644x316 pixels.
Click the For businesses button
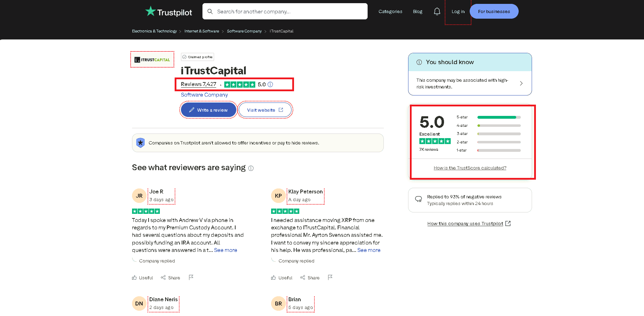pos(494,11)
